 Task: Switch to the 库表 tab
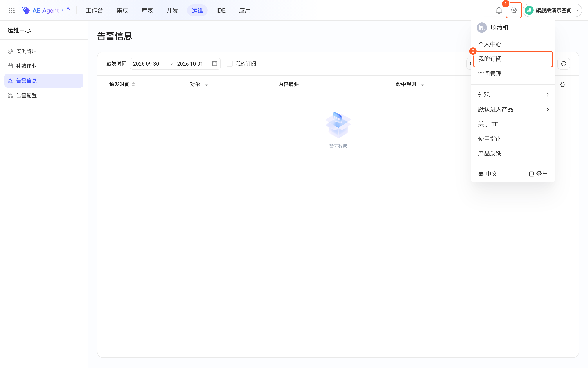pos(147,10)
